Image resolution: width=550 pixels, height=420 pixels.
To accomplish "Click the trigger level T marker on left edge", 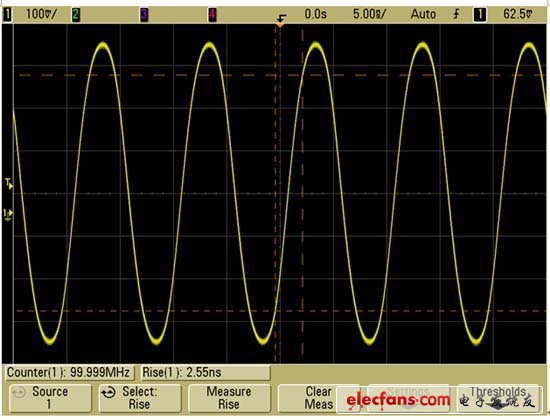I will point(9,183).
